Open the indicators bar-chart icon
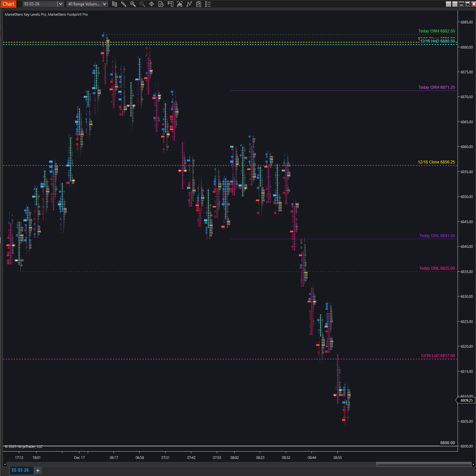The height and width of the screenshot is (476, 476). [x=180, y=4]
